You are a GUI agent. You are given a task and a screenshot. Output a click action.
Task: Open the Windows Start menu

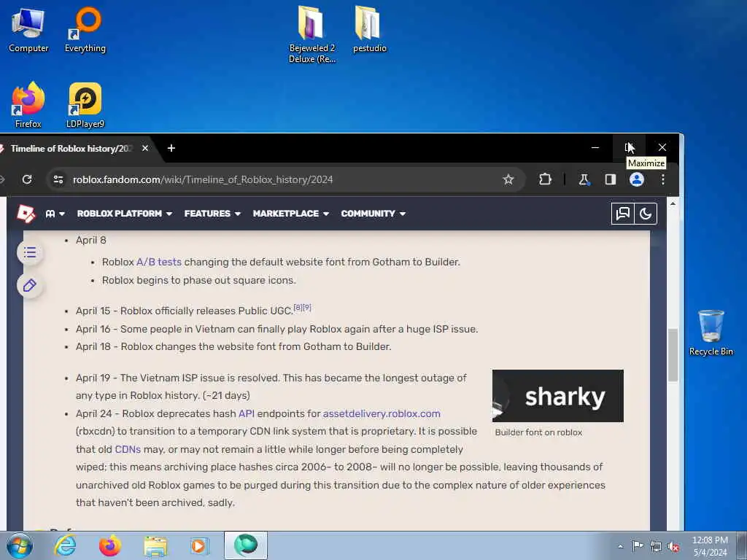click(x=20, y=545)
